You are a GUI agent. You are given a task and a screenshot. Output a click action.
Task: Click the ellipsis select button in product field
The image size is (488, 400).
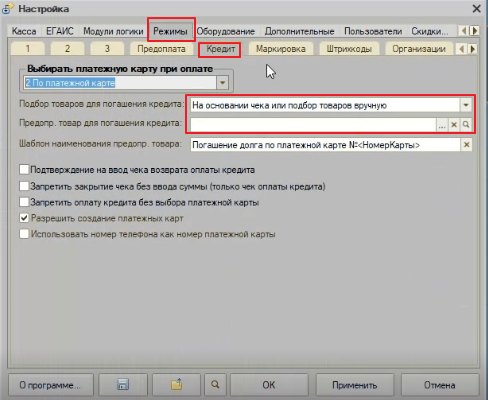click(x=442, y=125)
